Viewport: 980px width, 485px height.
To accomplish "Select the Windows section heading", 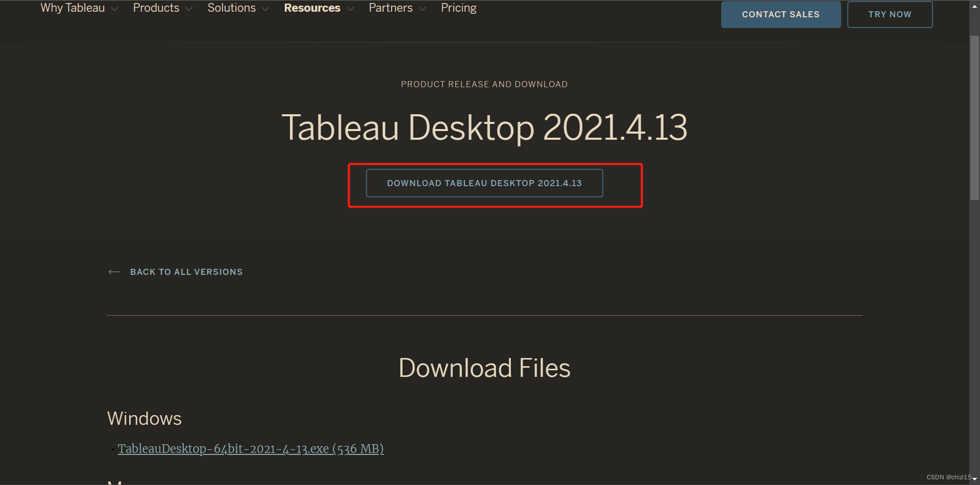I will tap(144, 419).
